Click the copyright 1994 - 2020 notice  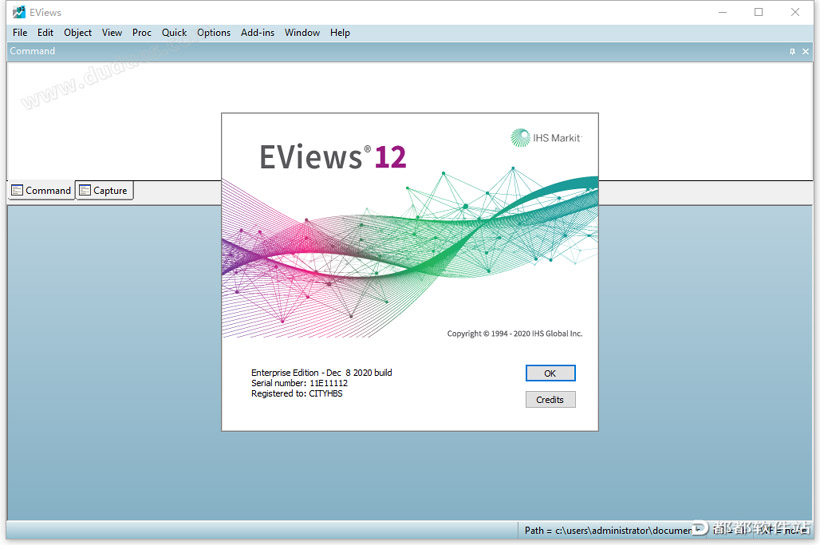tap(515, 333)
